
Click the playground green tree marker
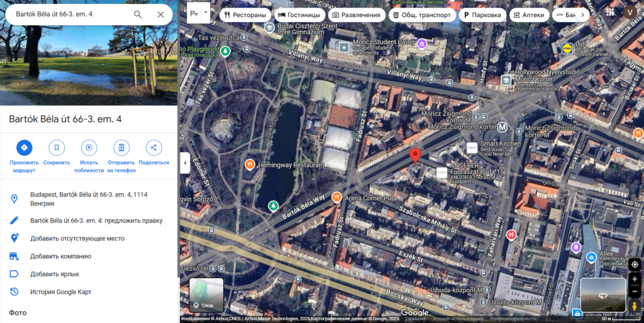point(225,52)
